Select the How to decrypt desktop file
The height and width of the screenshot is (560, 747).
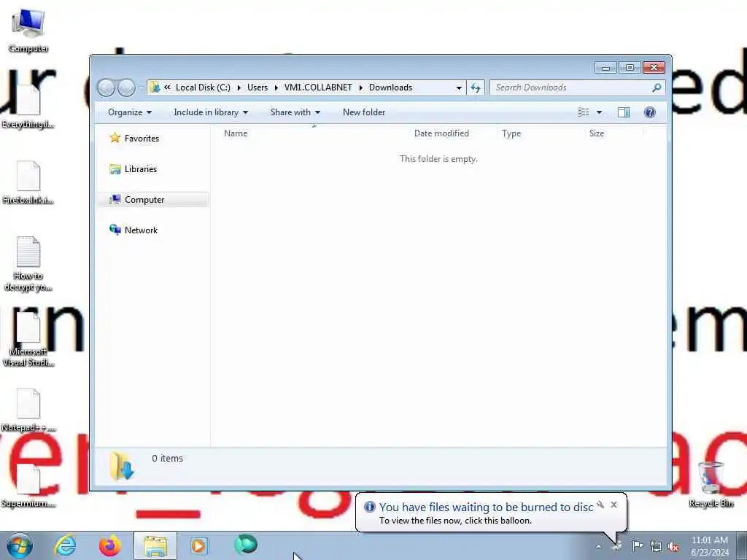click(x=28, y=263)
